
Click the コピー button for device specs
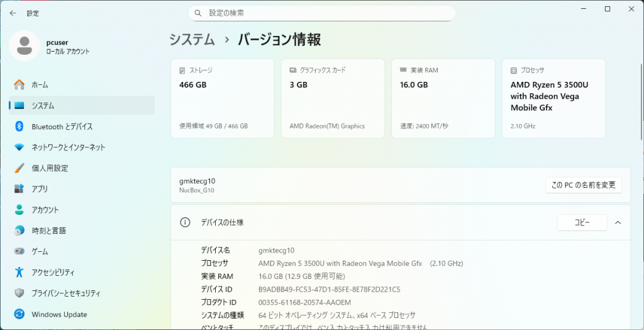pos(582,222)
